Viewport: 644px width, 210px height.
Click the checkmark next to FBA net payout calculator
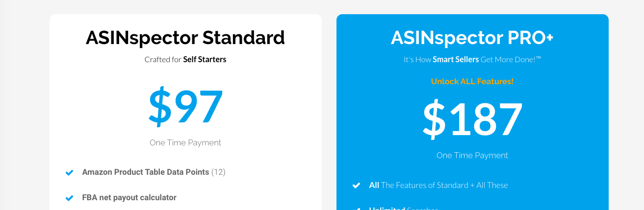coord(70,198)
